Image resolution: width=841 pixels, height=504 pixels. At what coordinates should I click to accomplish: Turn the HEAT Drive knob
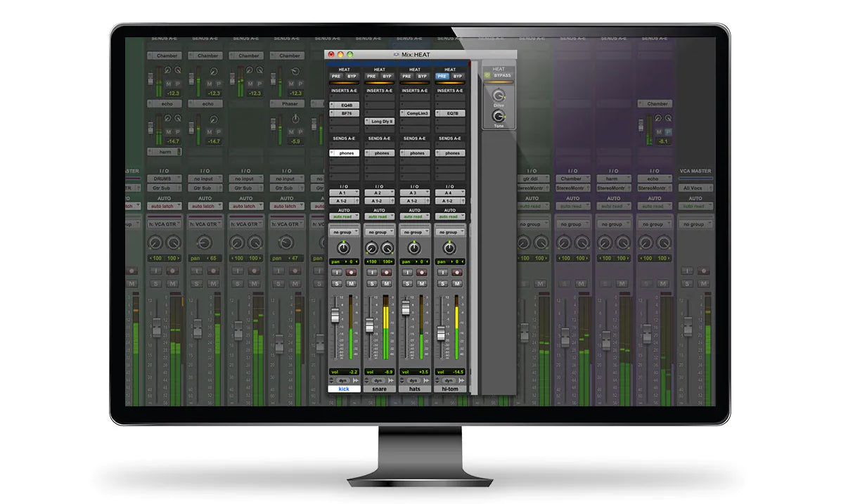tap(499, 96)
